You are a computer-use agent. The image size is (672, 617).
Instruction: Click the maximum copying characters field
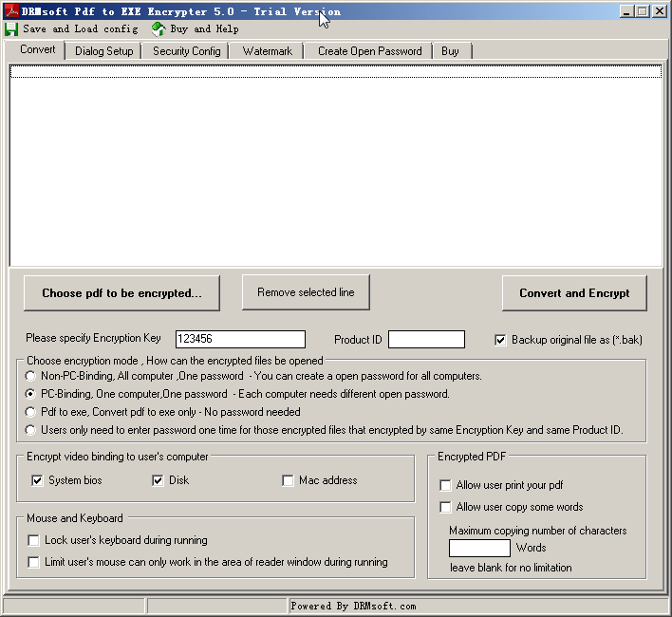pos(479,548)
